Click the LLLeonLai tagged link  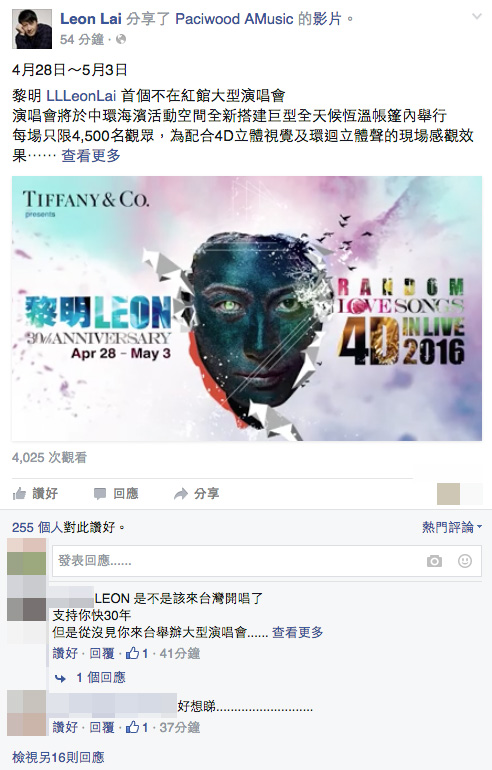pos(81,96)
